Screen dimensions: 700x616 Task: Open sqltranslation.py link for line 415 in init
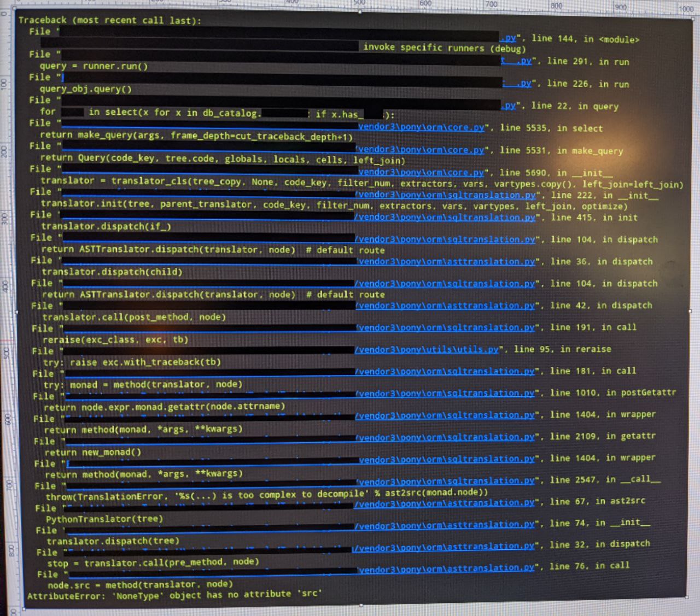pos(445,217)
